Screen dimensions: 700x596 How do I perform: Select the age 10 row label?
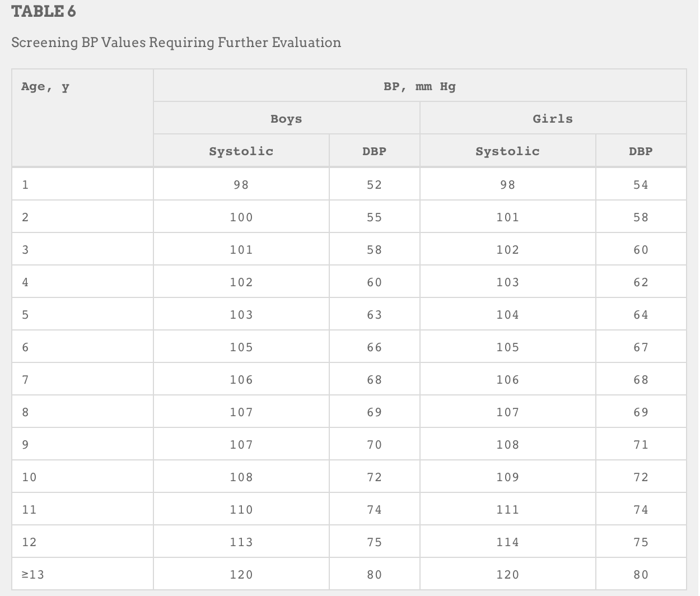click(x=29, y=477)
